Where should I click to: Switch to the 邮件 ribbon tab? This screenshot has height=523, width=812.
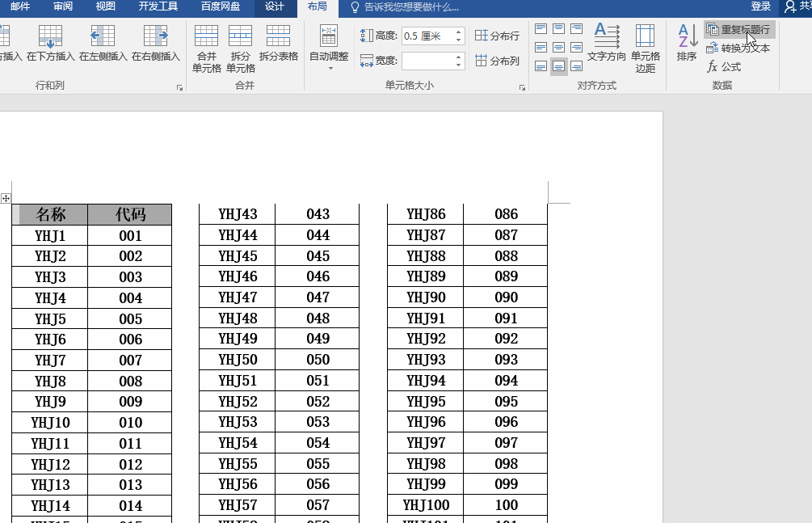20,6
